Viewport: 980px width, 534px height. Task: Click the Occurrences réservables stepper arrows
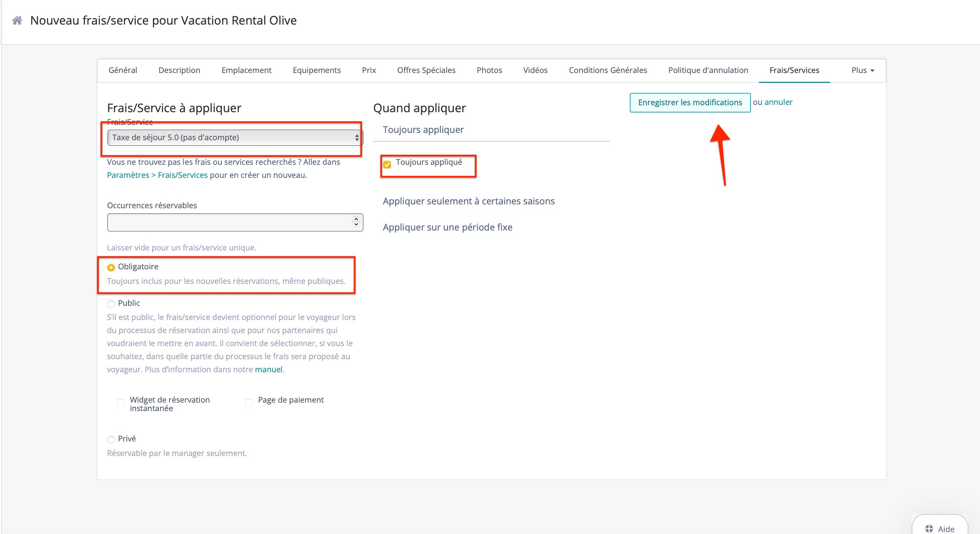pyautogui.click(x=356, y=222)
